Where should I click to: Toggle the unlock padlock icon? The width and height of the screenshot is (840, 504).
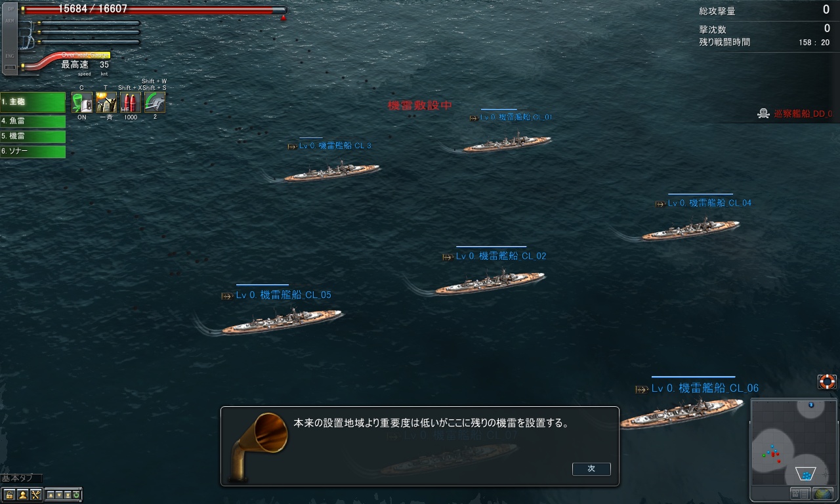pyautogui.click(x=10, y=495)
